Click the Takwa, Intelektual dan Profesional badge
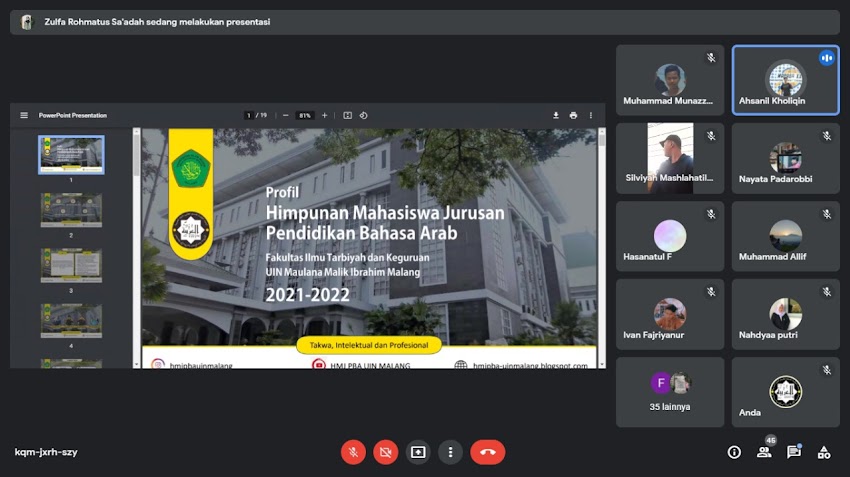Image resolution: width=850 pixels, height=477 pixels. click(x=369, y=345)
